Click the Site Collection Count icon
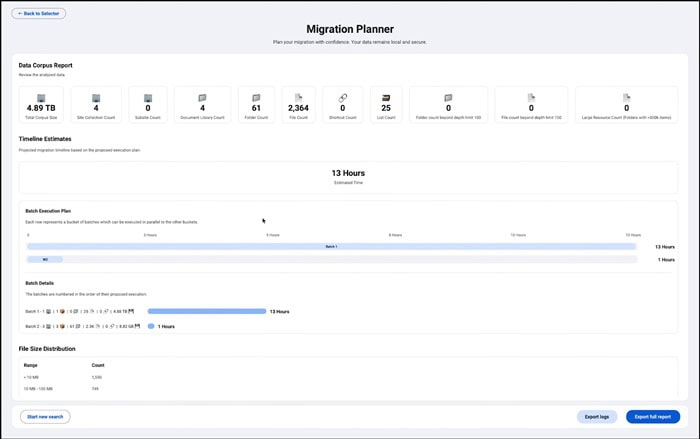Screen dimensions: 700x439 click(96, 98)
